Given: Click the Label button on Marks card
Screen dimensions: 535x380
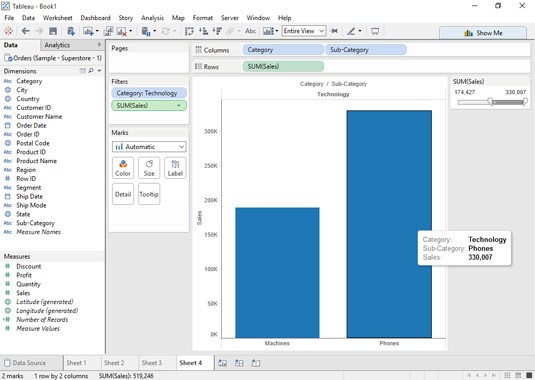Looking at the screenshot, I should tap(175, 168).
